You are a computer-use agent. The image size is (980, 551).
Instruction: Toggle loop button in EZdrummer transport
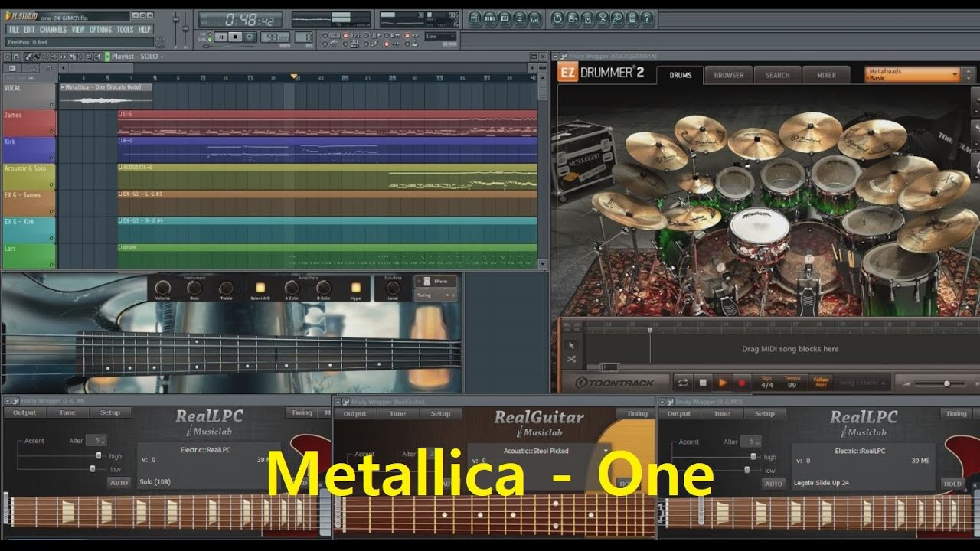(682, 382)
